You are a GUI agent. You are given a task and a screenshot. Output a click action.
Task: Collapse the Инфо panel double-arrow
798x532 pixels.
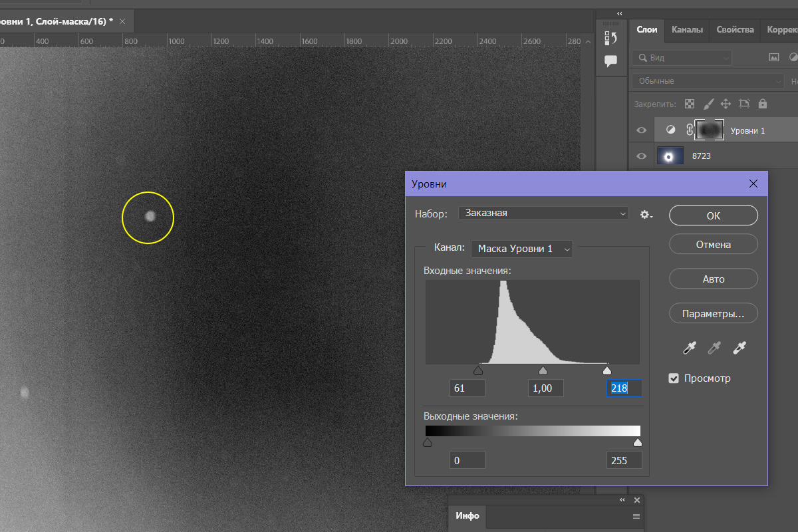(x=622, y=500)
